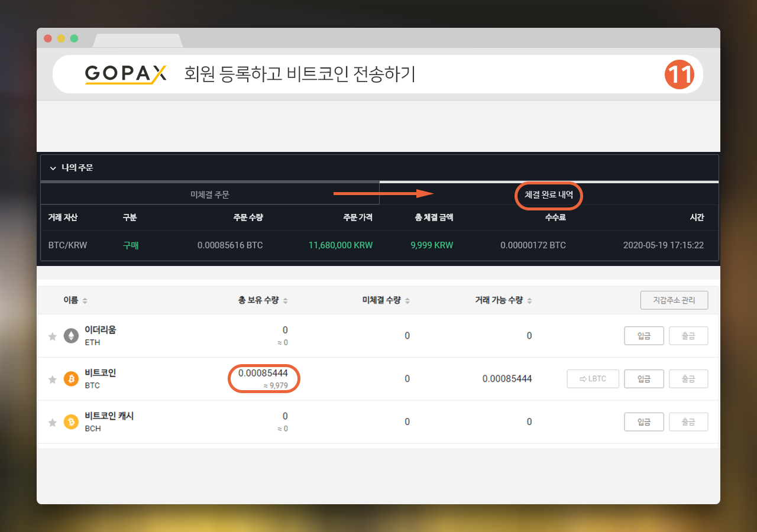Click 비트코인 total holdings 0.00085444
The height and width of the screenshot is (532, 757).
(x=263, y=373)
